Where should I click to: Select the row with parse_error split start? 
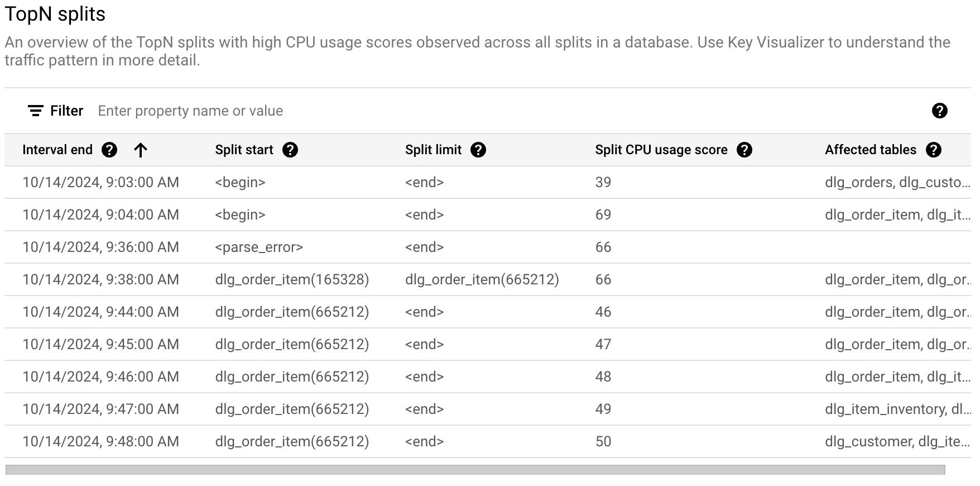(x=259, y=247)
